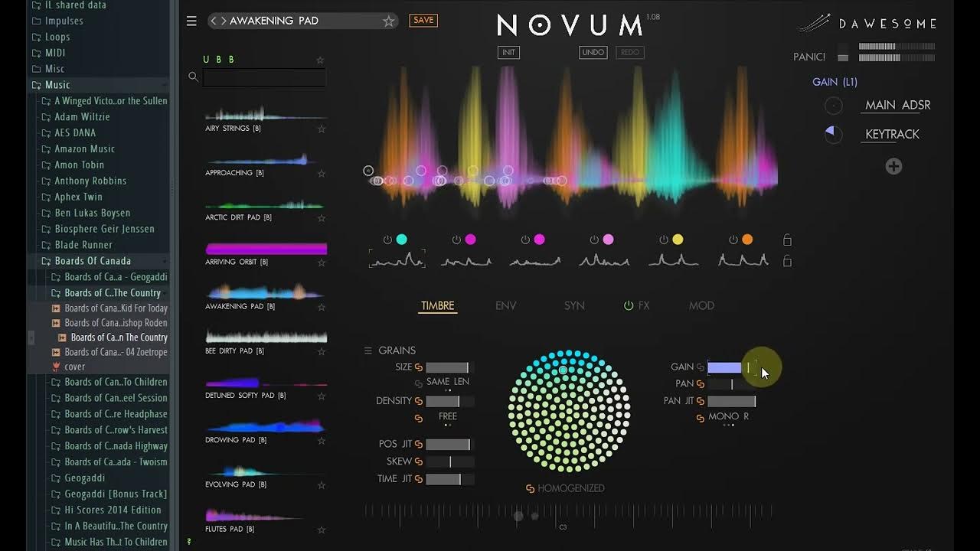Switch to the TIMBRE tab
This screenshot has height=551, width=980.
pos(438,305)
